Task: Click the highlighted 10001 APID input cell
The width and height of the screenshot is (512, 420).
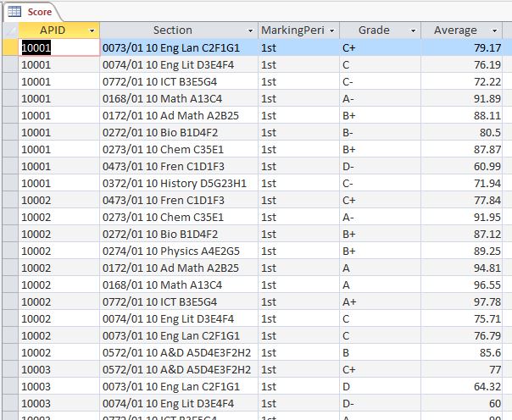Action: (59, 47)
